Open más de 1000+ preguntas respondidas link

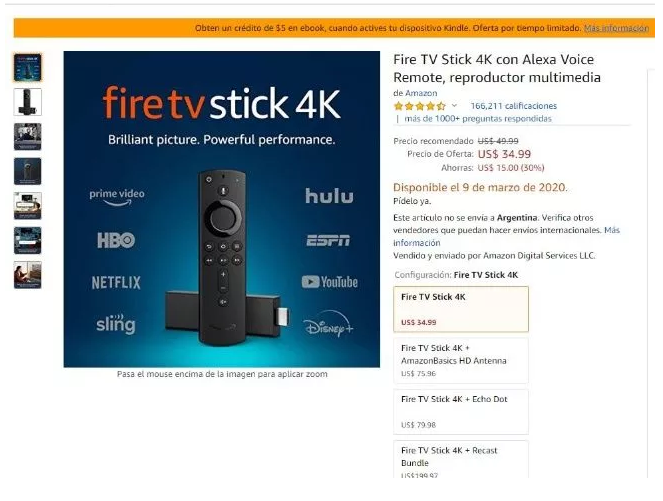click(x=478, y=119)
